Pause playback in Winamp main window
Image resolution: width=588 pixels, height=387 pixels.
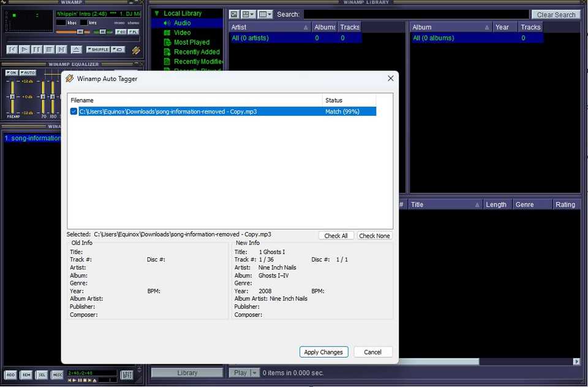[x=37, y=50]
